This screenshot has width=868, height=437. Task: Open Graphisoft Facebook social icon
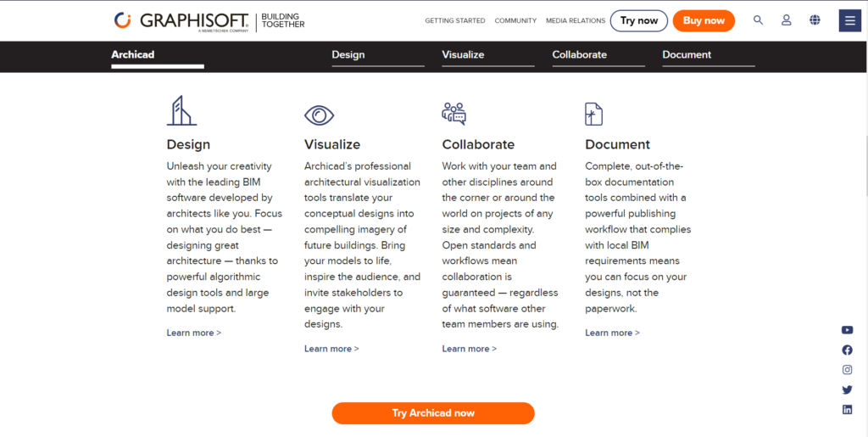(847, 350)
